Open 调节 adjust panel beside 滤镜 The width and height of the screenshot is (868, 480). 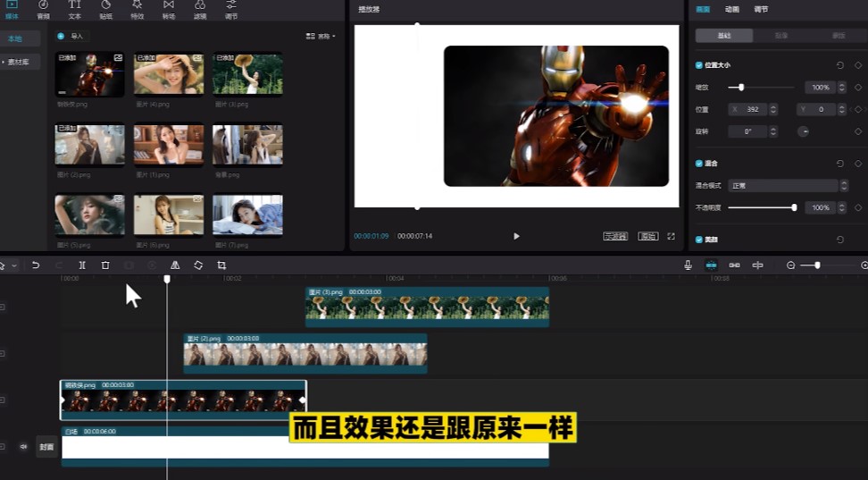[x=231, y=10]
